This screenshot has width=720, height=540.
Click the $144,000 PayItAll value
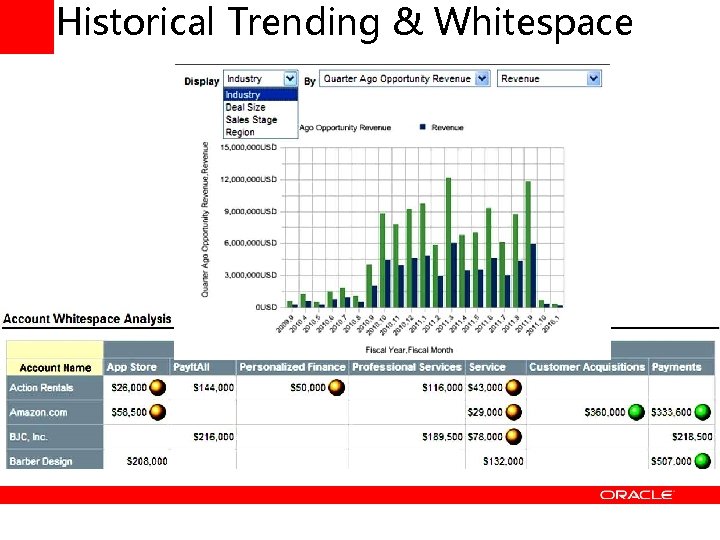214,388
